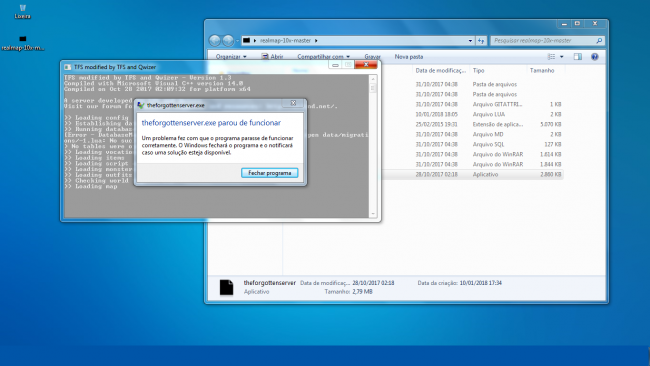Close the theforgottenserver.exe error dialog
Image resolution: width=650 pixels, height=366 pixels.
pos(293,103)
